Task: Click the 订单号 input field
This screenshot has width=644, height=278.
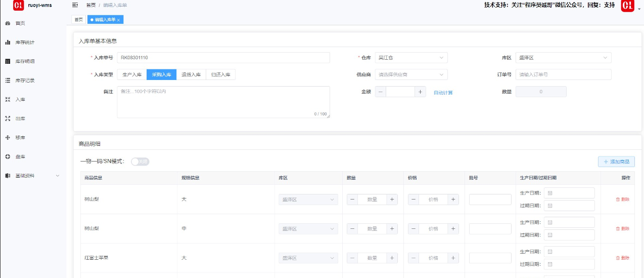Action: 563,74
